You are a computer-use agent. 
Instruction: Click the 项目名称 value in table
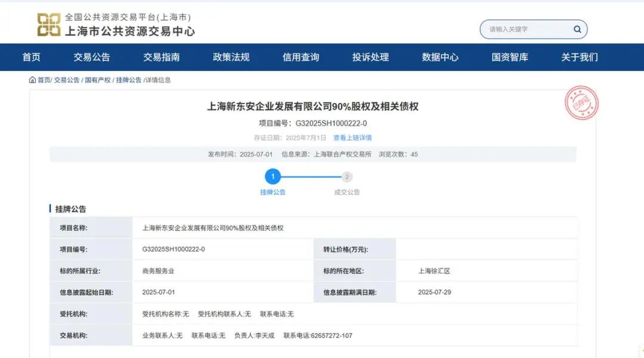click(x=213, y=228)
